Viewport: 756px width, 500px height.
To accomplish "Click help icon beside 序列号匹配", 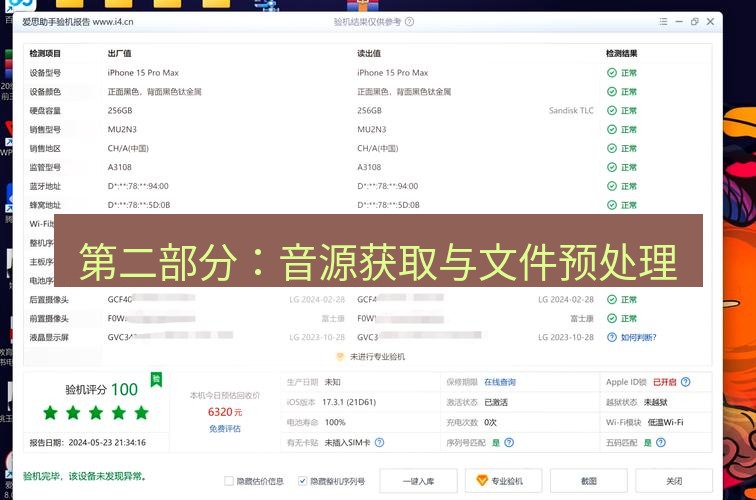I will tap(509, 442).
